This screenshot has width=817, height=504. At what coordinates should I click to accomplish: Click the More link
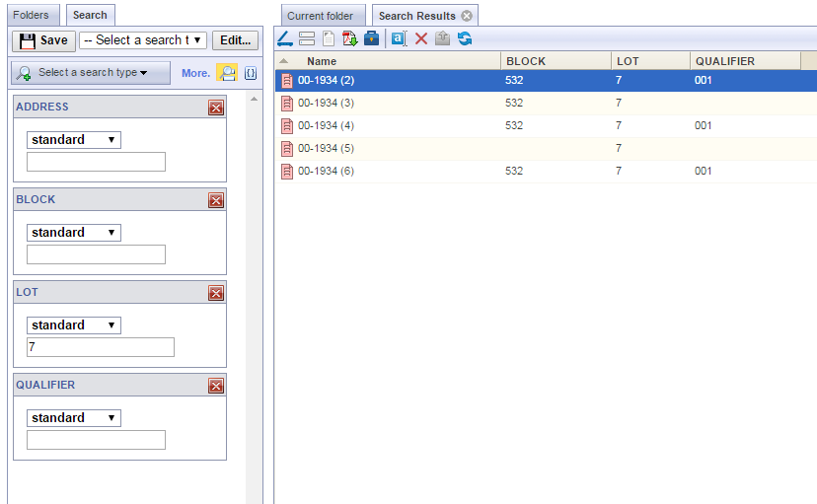[x=195, y=73]
